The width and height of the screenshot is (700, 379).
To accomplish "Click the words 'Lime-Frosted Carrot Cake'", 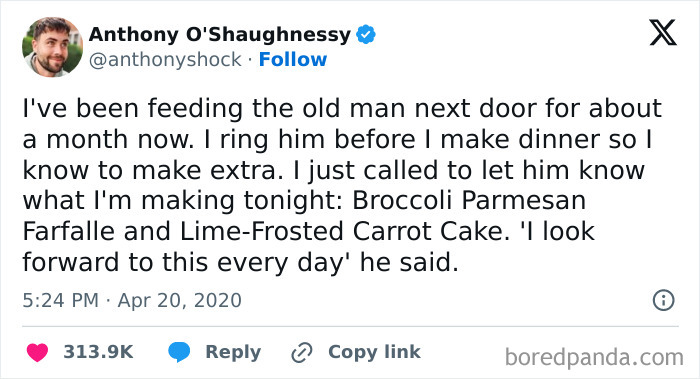I will (x=342, y=232).
